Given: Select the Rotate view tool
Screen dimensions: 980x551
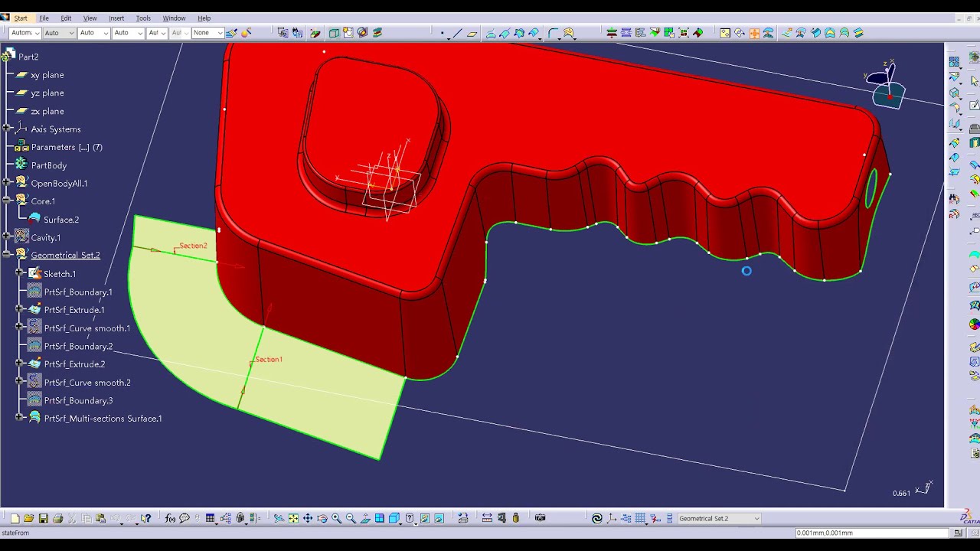Looking at the screenshot, I should (322, 518).
